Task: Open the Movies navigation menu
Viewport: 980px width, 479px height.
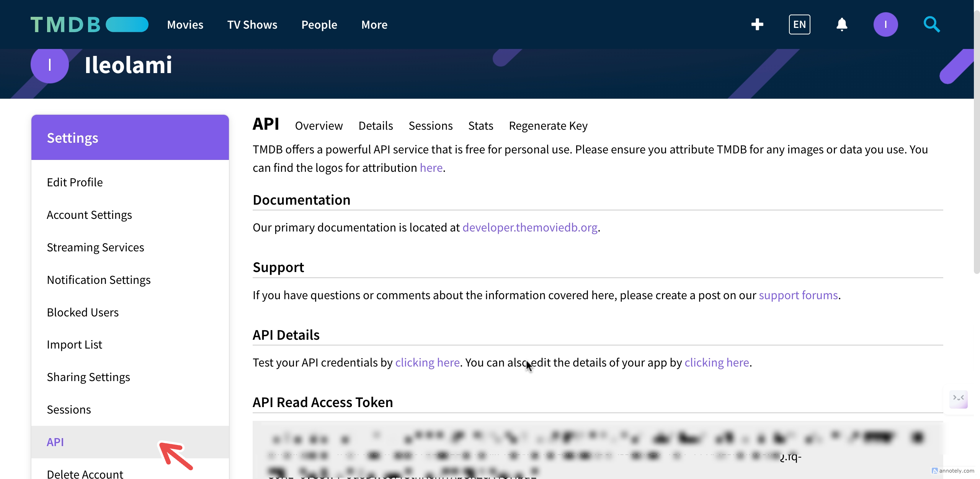Action: (x=185, y=24)
